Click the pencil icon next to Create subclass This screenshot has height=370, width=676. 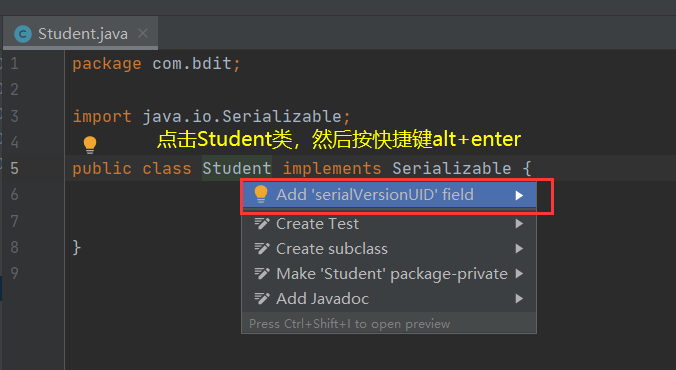[262, 248]
